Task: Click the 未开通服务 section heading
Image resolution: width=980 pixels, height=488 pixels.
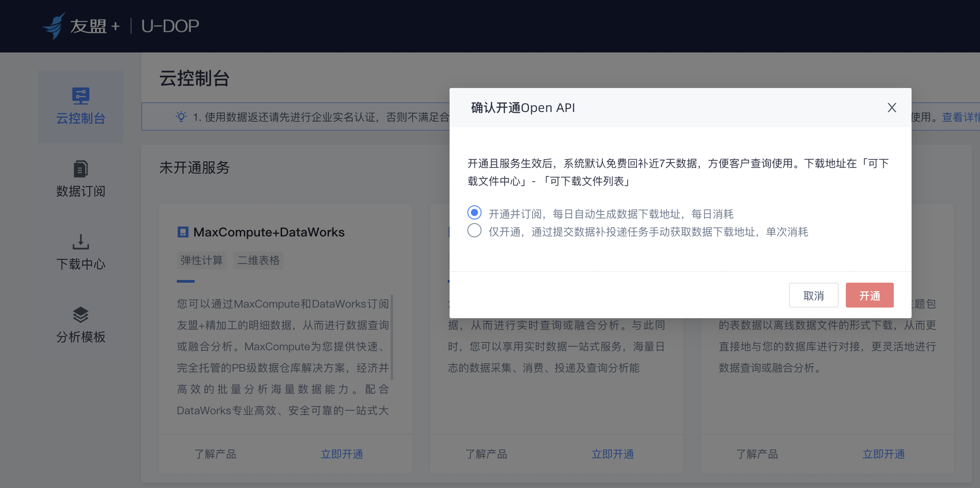Action: coord(195,168)
